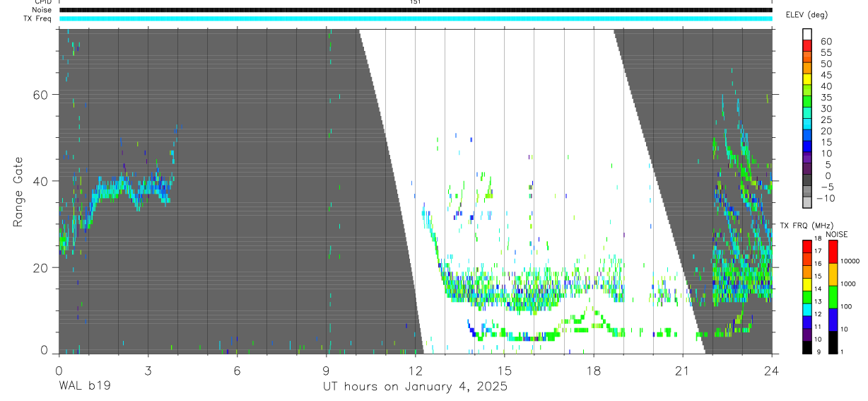
Task: Click the white top segment of the ELEV color bar
Action: coord(807,35)
